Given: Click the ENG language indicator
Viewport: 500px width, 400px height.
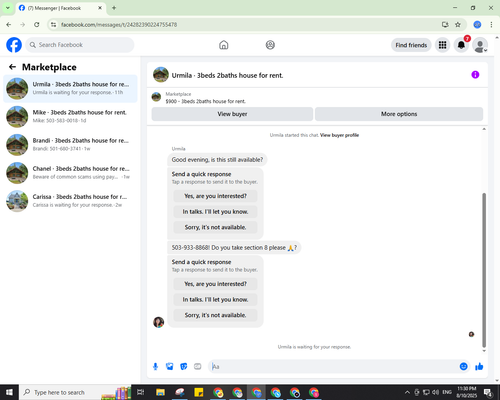Looking at the screenshot, I should 447,392.
